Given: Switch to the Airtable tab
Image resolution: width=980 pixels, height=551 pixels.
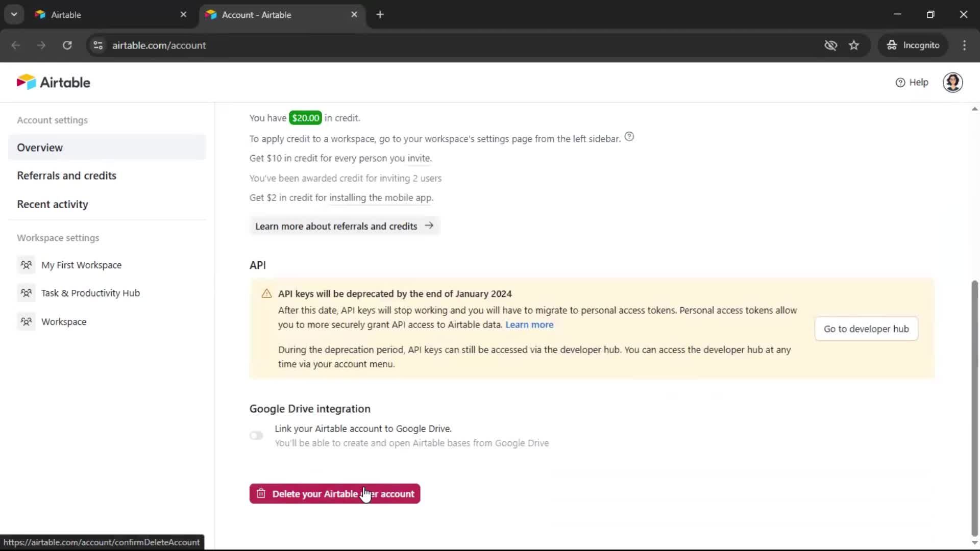Looking at the screenshot, I should coord(111,15).
